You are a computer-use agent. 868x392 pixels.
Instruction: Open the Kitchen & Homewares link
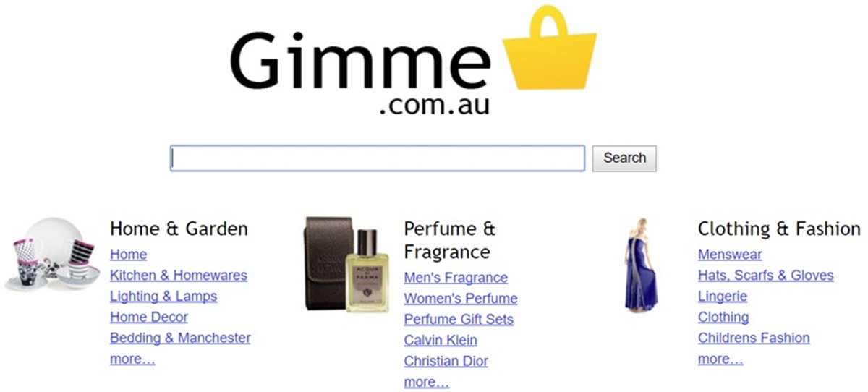click(179, 276)
